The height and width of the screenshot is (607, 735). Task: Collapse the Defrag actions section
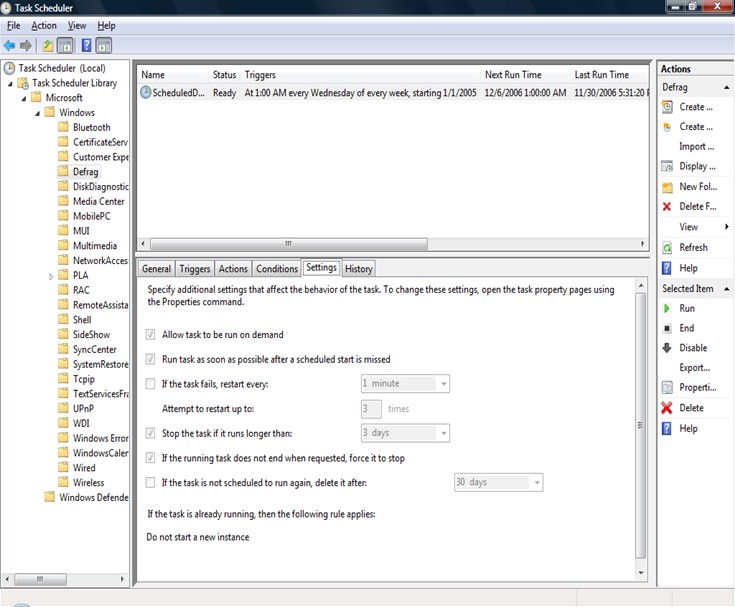click(726, 88)
